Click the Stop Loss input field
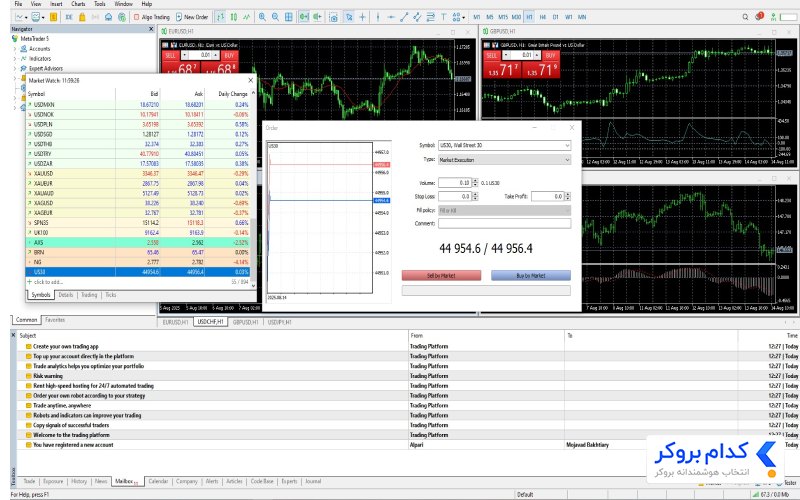Screen dimensions: 800x500 tap(455, 196)
